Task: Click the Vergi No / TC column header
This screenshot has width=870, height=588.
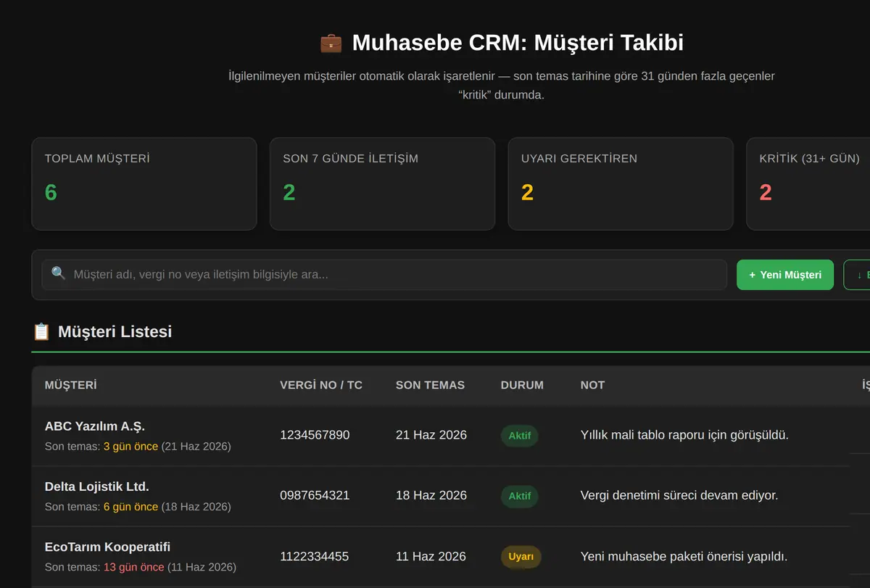Action: [321, 385]
